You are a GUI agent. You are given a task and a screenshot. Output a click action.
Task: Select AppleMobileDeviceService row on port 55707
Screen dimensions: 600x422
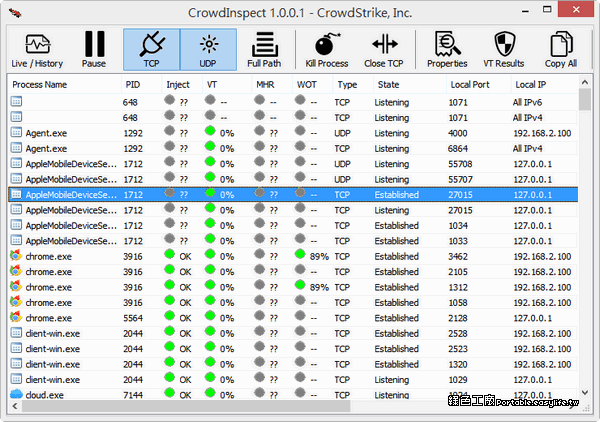[x=293, y=179]
